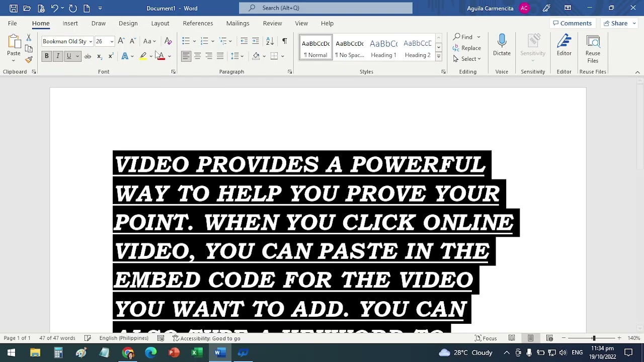Open the Editor pane from the ribbon
This screenshot has width=644, height=362.
tap(564, 45)
